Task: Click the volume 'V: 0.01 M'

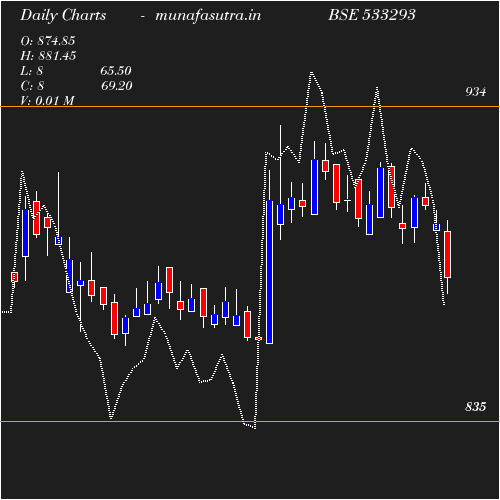Action: click(x=47, y=100)
